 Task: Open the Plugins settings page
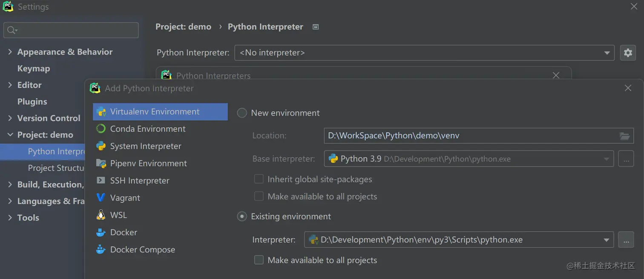click(x=32, y=102)
